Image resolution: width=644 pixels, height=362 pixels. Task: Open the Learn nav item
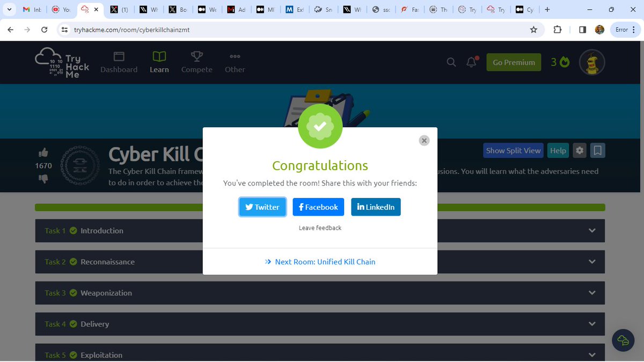[x=159, y=62]
